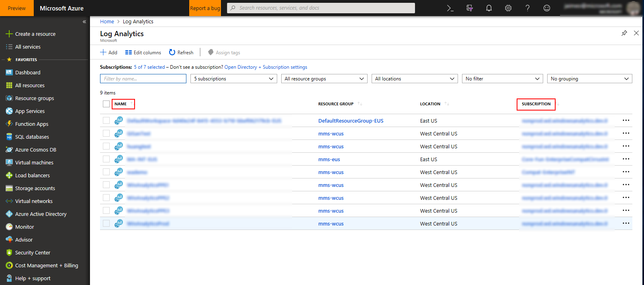Open the All locations dropdown
The height and width of the screenshot is (285, 644).
415,79
